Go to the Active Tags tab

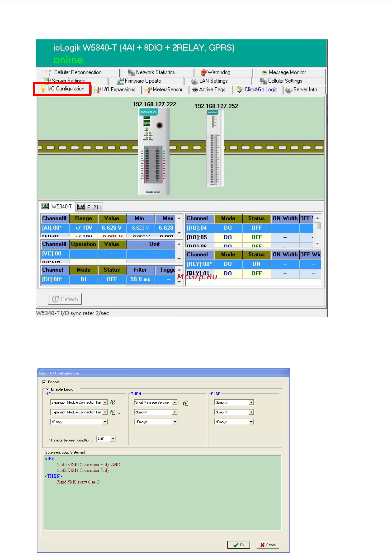coord(209,90)
